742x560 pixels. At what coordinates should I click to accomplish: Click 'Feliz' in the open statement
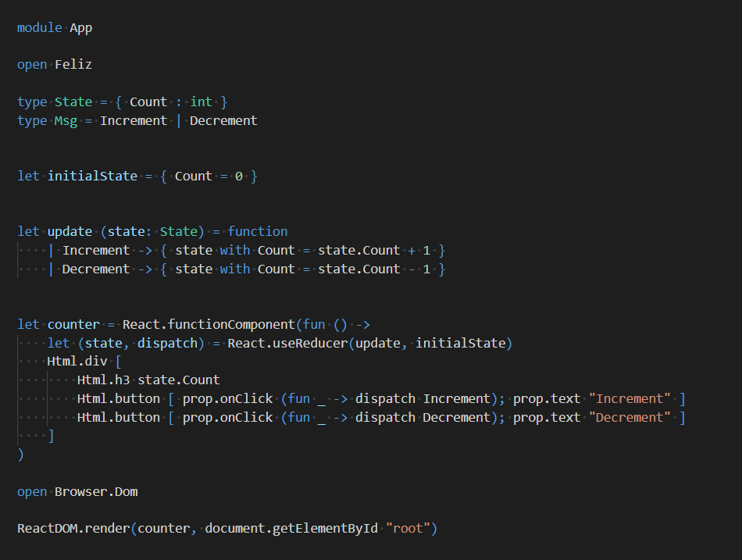[x=73, y=64]
